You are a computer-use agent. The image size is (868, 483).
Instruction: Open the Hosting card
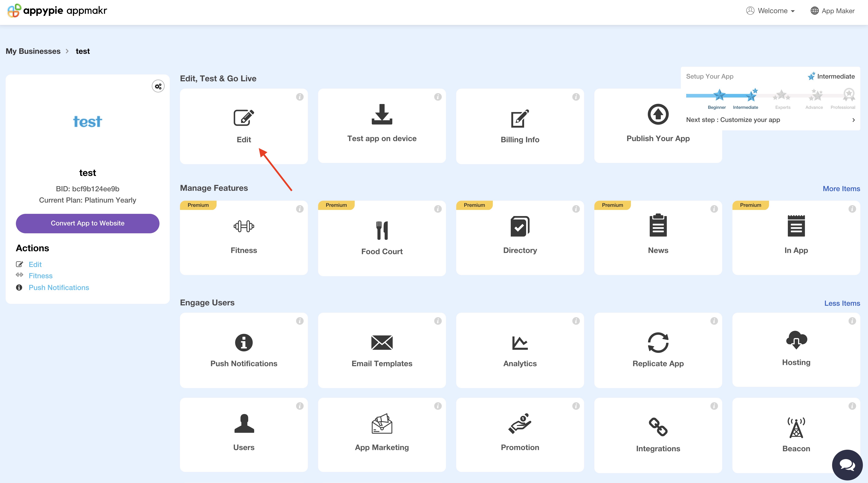click(x=796, y=350)
